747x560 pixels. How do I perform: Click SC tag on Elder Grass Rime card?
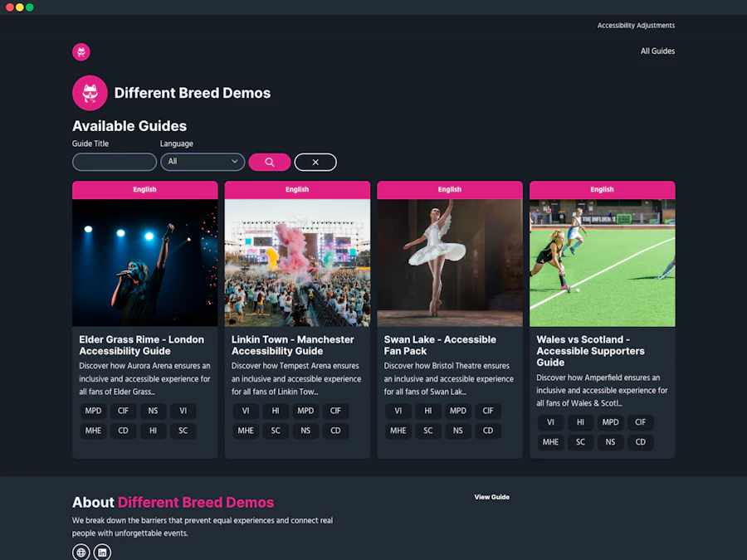click(183, 431)
